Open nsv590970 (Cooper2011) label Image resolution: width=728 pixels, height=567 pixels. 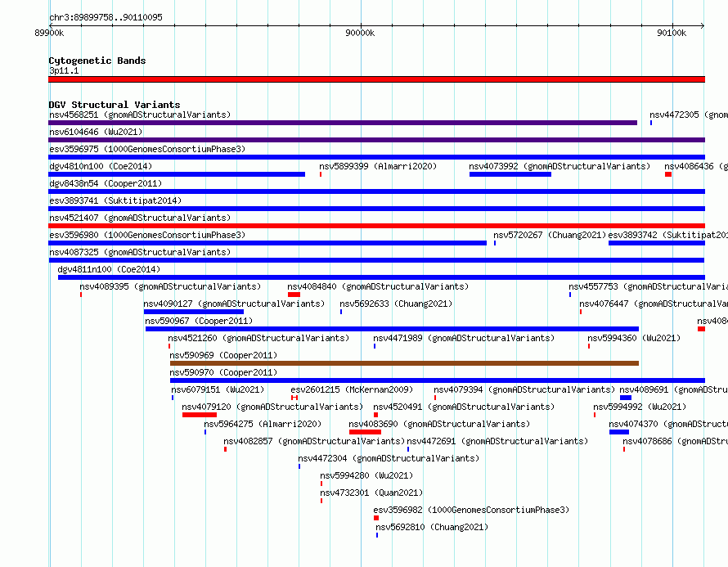tap(223, 372)
